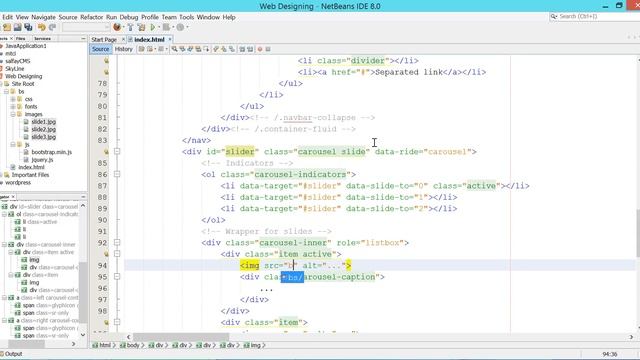Select bootstrap.min.js file
The width and height of the screenshot is (640, 360).
click(x=51, y=152)
